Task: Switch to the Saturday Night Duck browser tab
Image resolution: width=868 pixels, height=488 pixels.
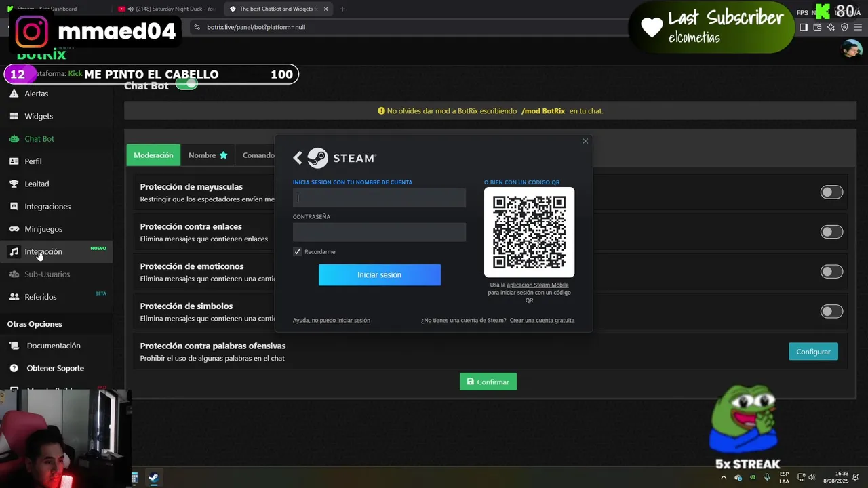Action: click(167, 9)
